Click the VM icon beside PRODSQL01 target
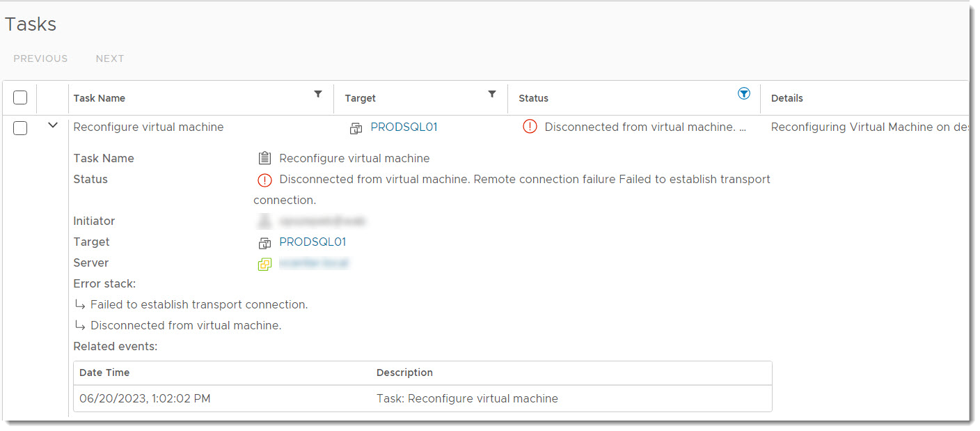 coord(356,128)
